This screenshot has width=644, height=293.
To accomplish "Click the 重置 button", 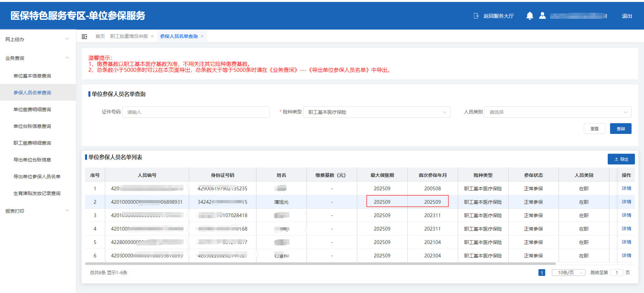I will (x=595, y=129).
